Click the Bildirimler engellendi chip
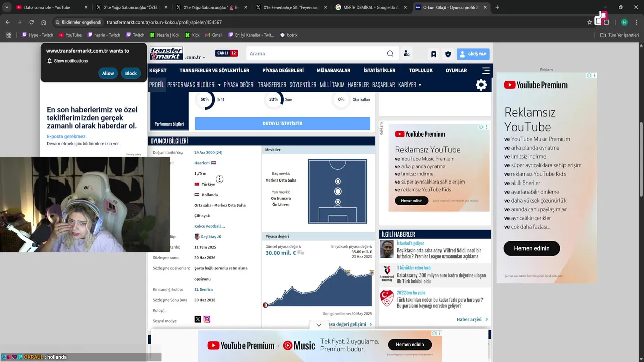 tap(78, 22)
